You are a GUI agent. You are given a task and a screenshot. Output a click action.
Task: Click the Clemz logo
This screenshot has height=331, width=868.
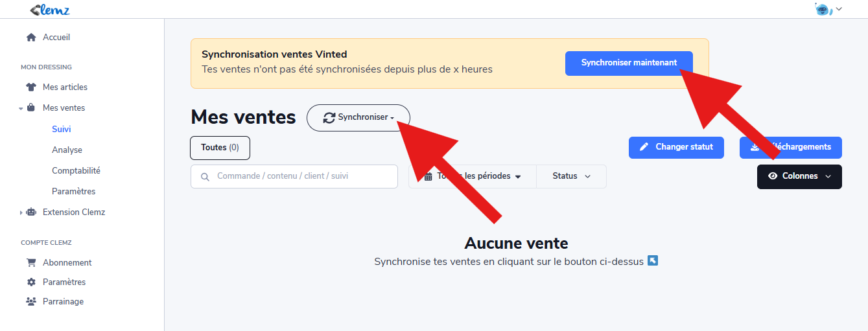[x=50, y=10]
